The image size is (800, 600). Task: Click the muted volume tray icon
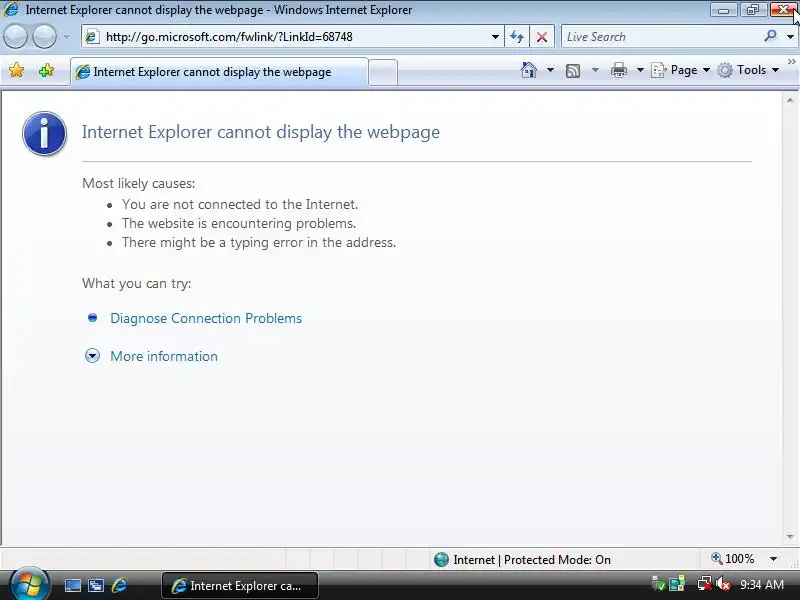(x=723, y=584)
